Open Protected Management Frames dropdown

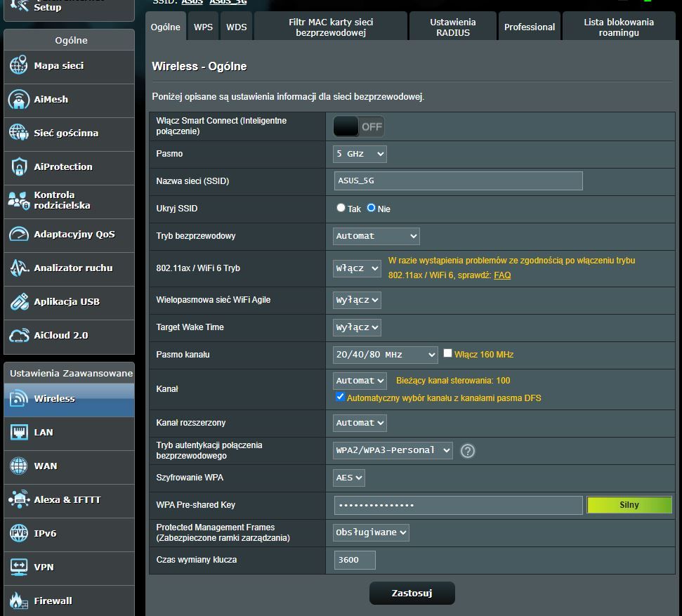tap(371, 532)
